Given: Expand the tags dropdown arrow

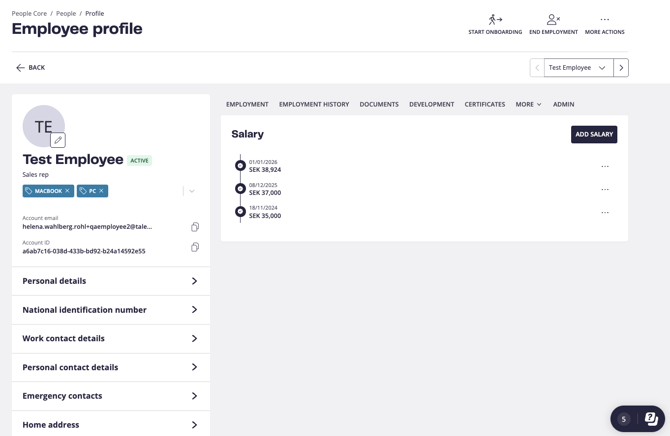Looking at the screenshot, I should 192,191.
